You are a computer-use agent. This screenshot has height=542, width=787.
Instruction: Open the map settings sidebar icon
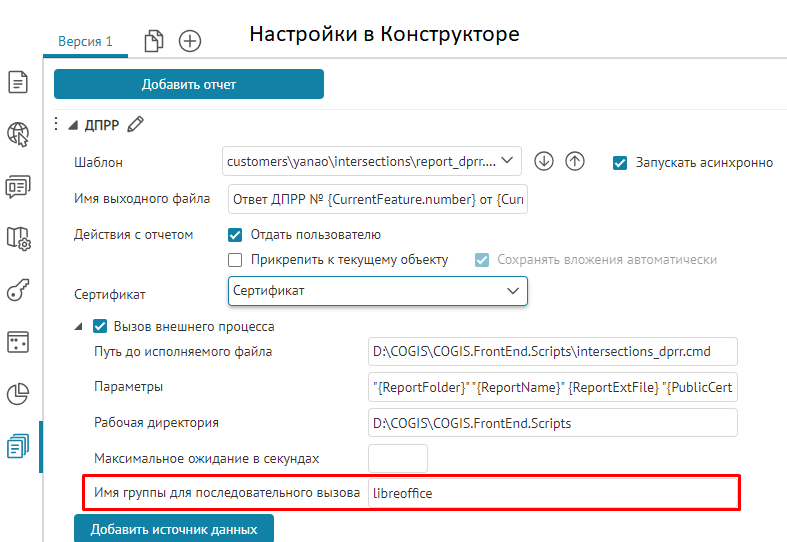click(x=18, y=238)
